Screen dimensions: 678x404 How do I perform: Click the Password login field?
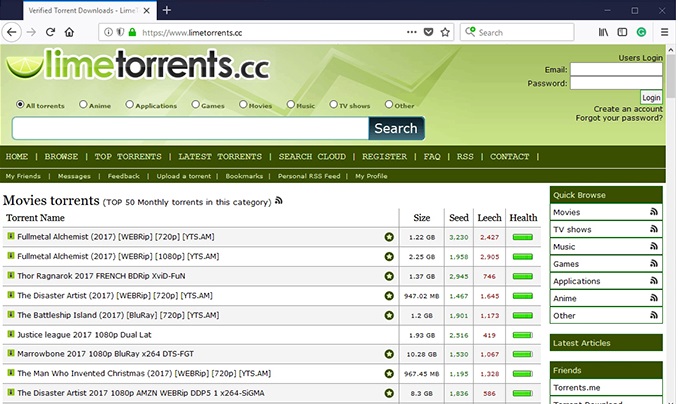pos(616,83)
